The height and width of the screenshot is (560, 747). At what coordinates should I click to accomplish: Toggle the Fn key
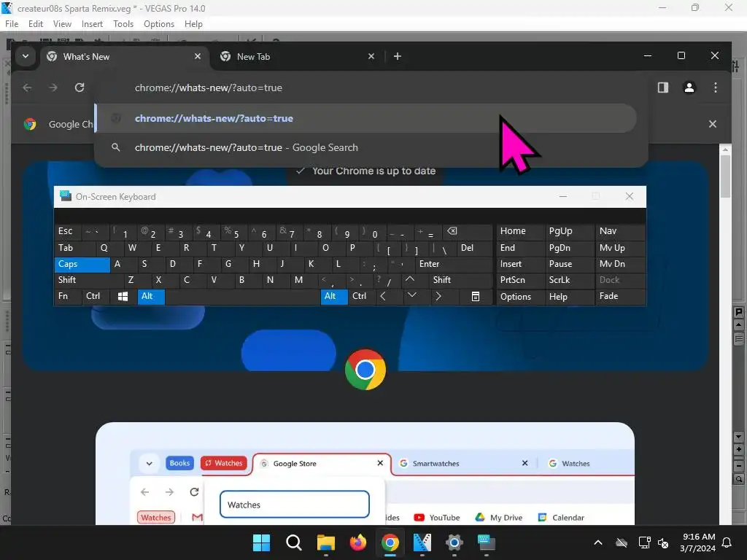coord(68,296)
